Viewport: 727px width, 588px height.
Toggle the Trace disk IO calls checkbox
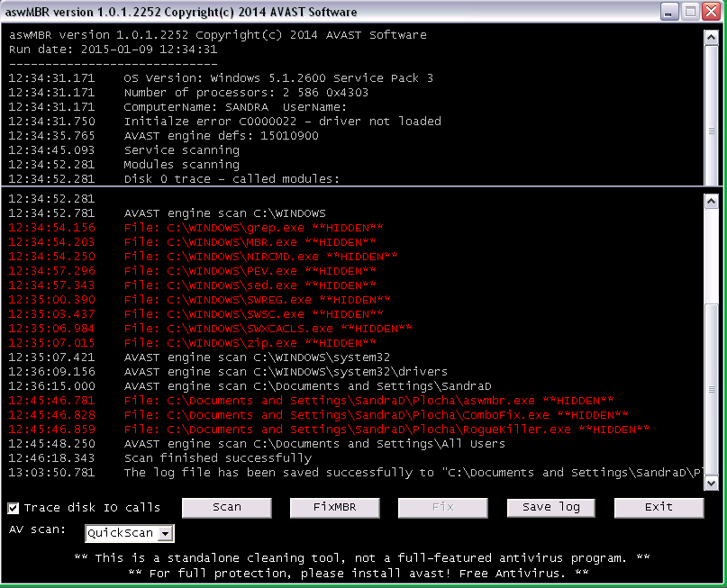click(13, 508)
